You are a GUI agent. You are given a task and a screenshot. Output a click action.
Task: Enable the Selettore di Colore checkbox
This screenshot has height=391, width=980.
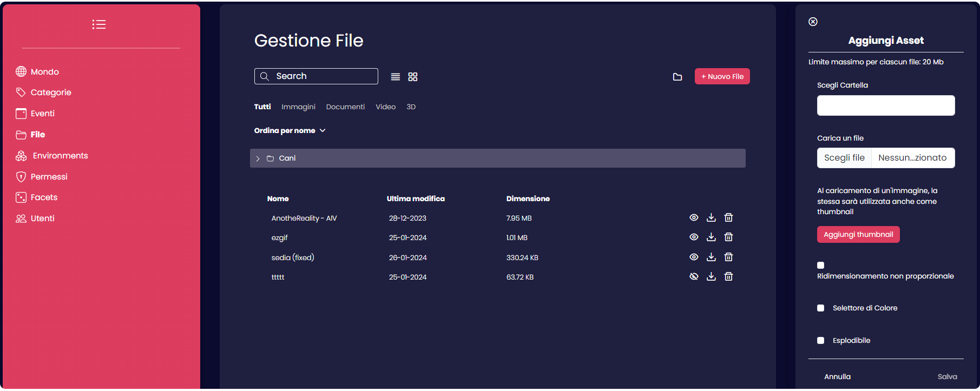(x=821, y=308)
